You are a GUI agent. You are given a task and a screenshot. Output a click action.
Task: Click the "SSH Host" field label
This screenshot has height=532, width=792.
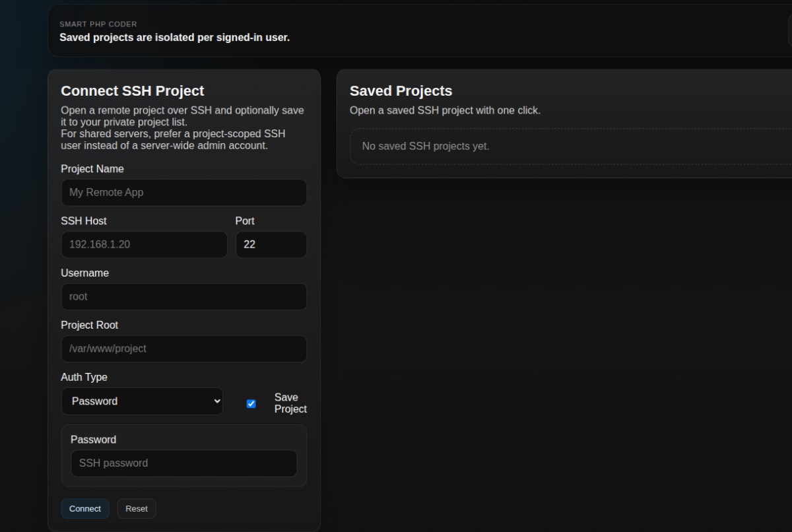click(84, 221)
